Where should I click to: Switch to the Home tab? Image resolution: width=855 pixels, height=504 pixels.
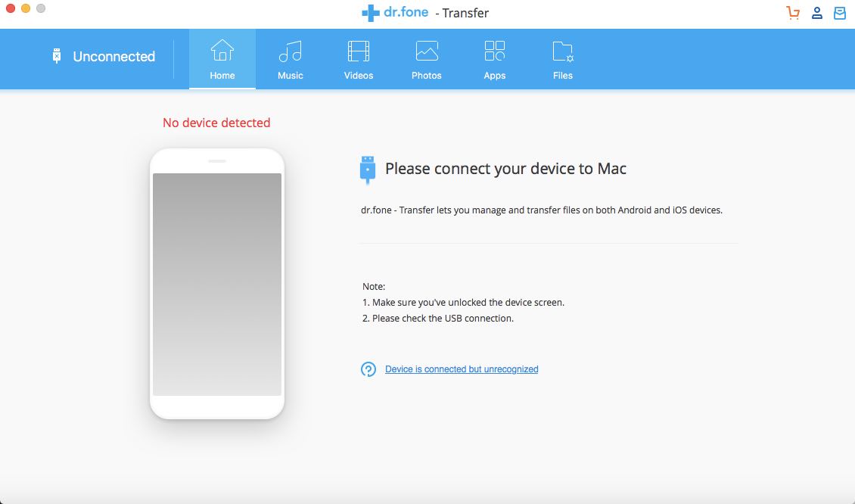[x=222, y=59]
